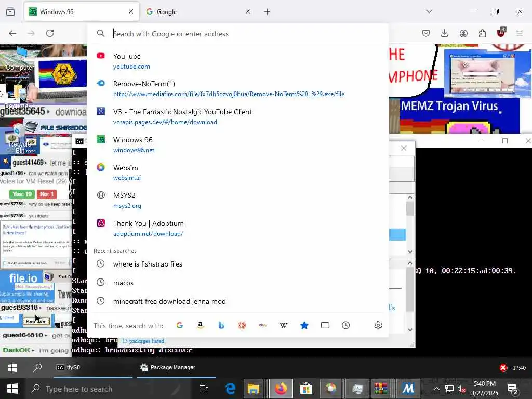
Task: Open the Pocket save icon
Action: point(426,33)
